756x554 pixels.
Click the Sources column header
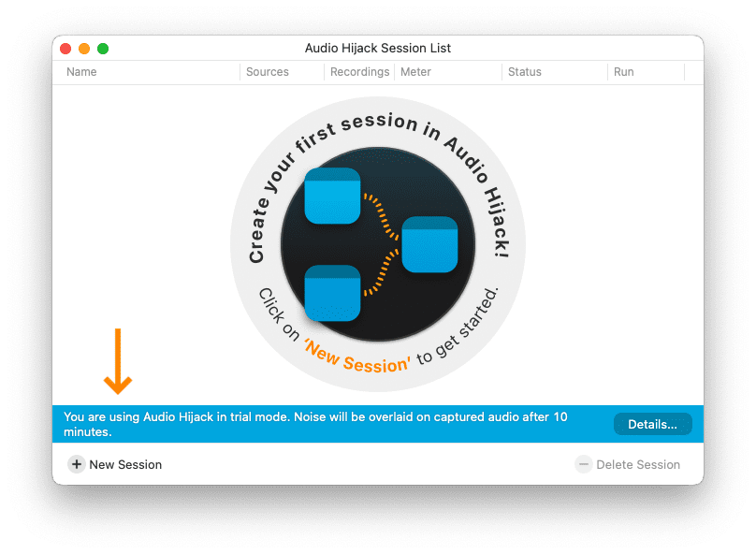point(267,72)
